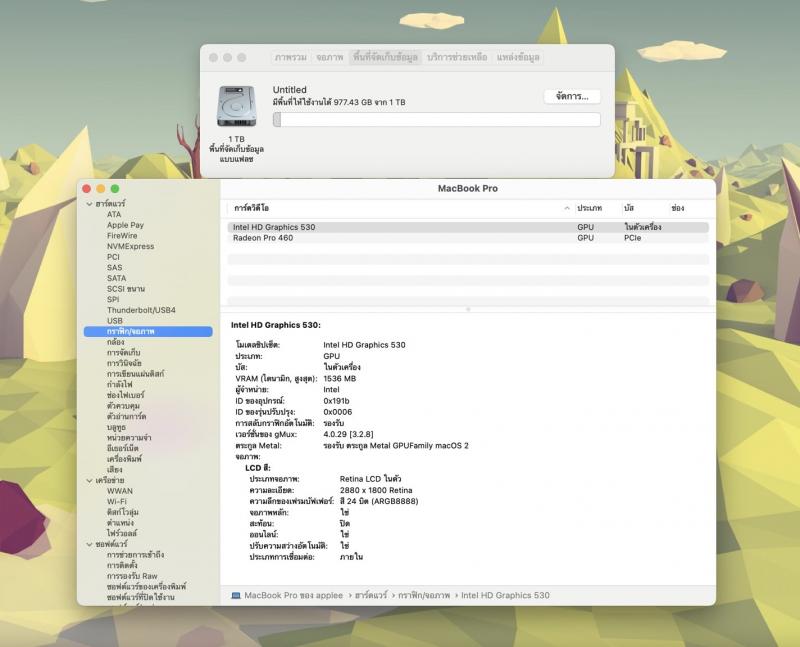Click the จัดการ... button

pyautogui.click(x=572, y=96)
